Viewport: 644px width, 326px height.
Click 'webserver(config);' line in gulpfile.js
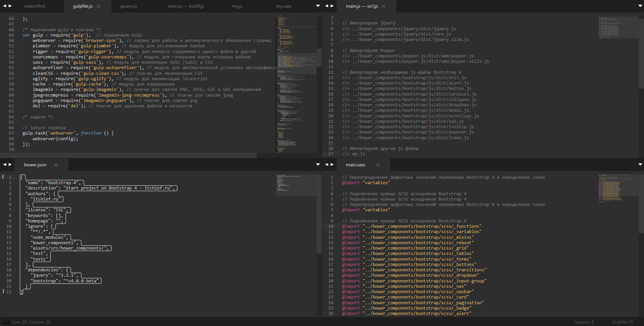55,139
